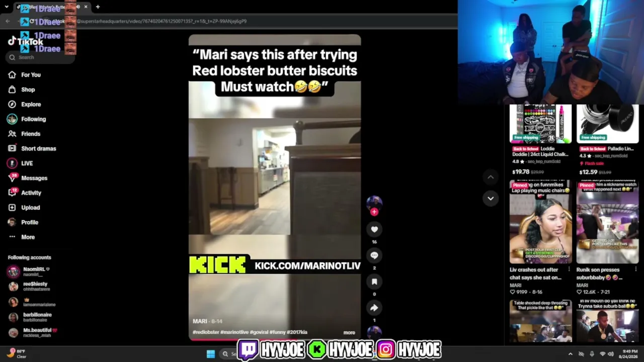Focus the TikTok Search field
644x362 pixels.
pyautogui.click(x=41, y=57)
